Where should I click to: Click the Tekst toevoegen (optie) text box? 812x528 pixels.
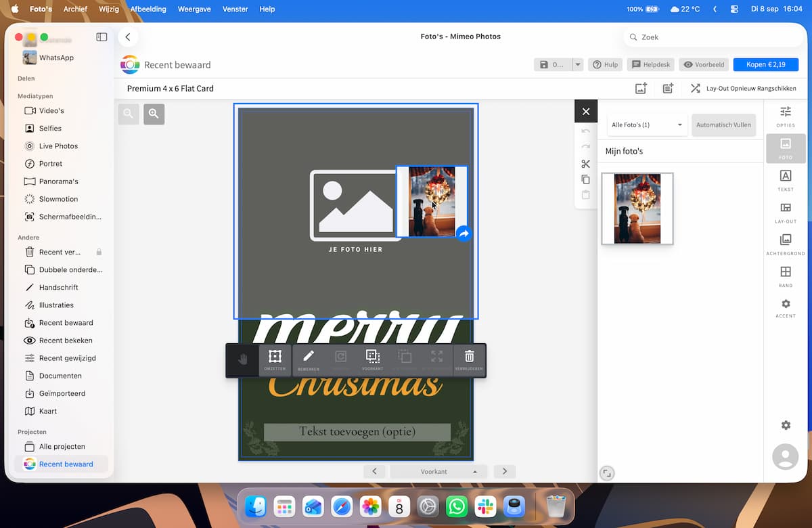click(357, 432)
